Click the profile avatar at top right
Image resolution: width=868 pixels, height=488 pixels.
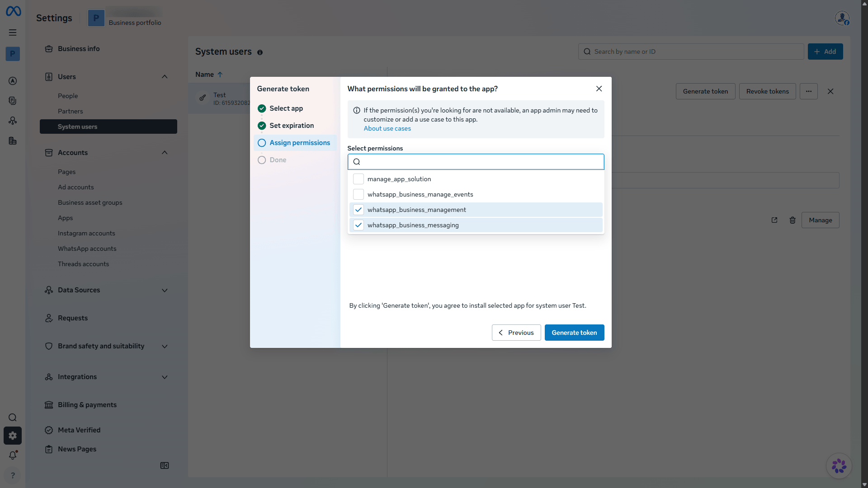coord(842,18)
